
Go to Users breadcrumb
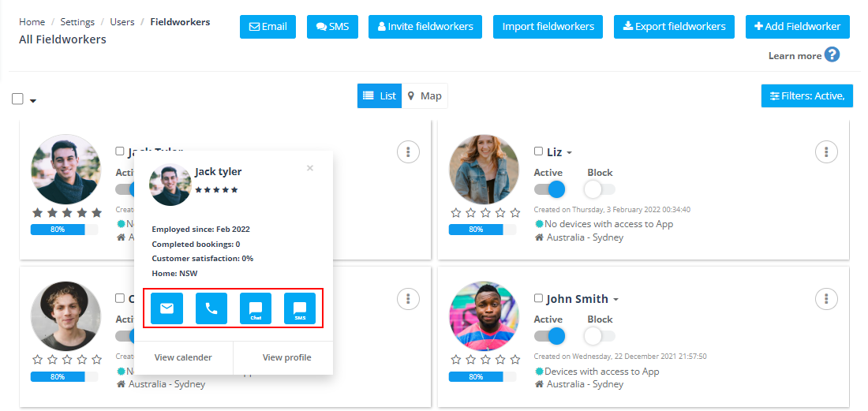click(x=122, y=22)
